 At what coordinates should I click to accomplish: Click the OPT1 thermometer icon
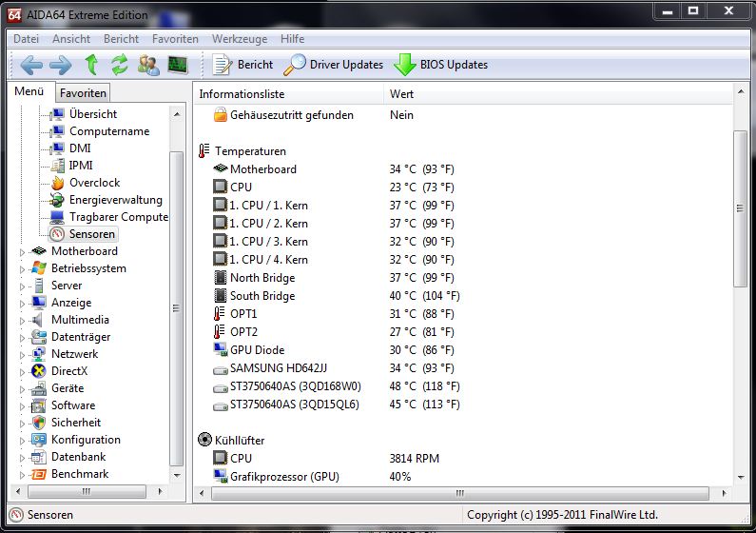220,314
